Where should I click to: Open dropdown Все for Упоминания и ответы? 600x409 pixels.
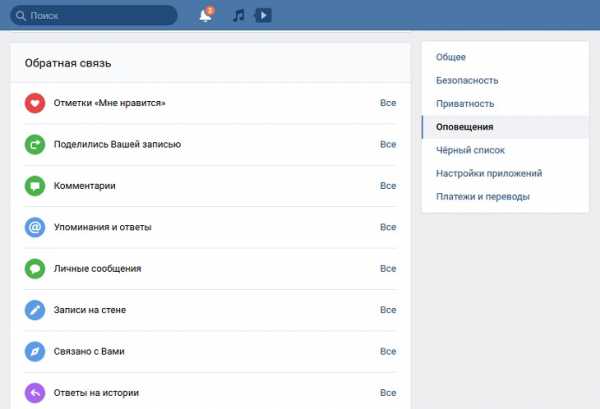(x=388, y=227)
